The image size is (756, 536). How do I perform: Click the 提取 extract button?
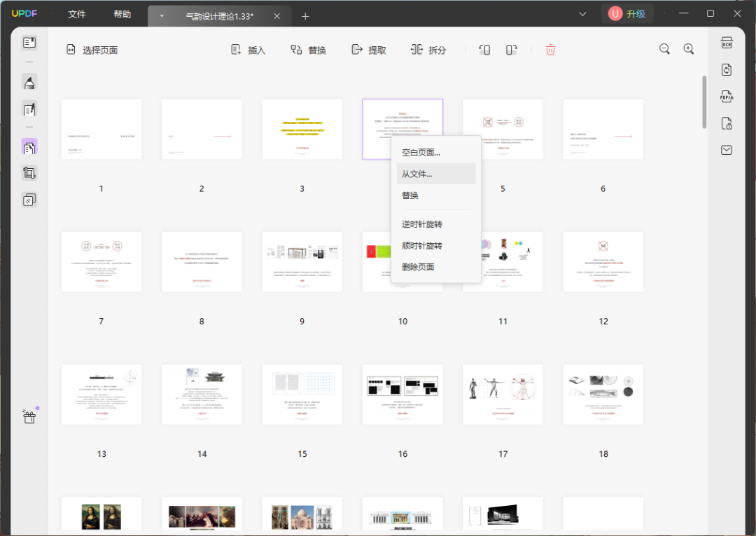coord(369,50)
